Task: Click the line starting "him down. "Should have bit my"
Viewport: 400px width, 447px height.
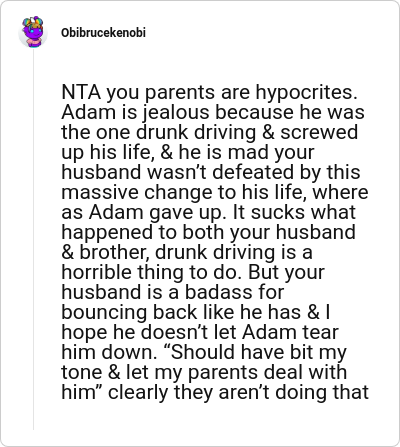Action: 204,352
